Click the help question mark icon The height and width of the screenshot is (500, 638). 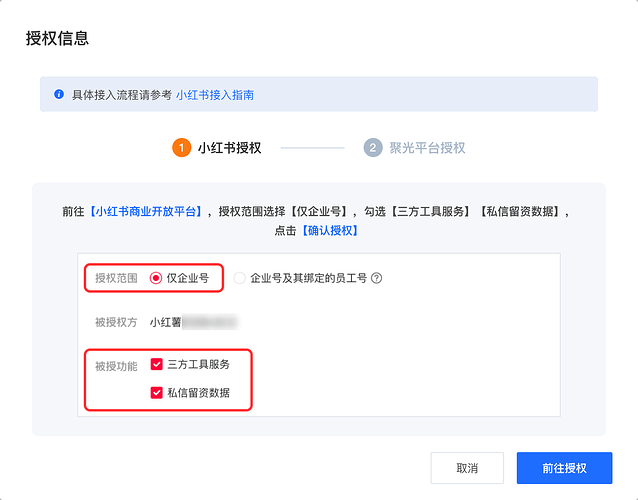(x=377, y=278)
